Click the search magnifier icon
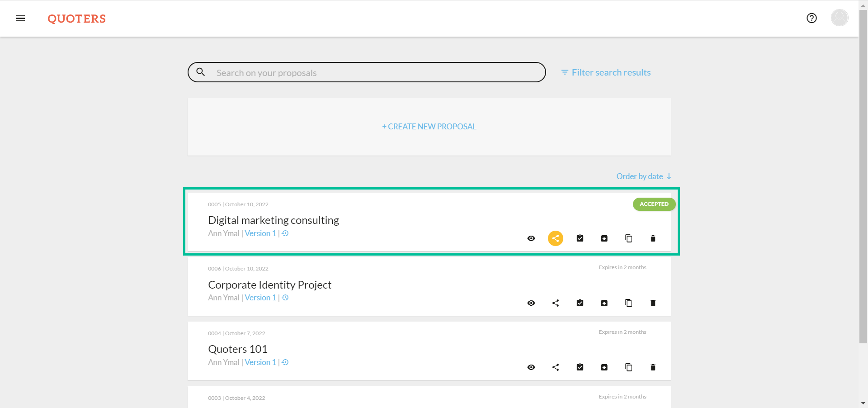Screen dimensions: 868x408 click(x=201, y=72)
